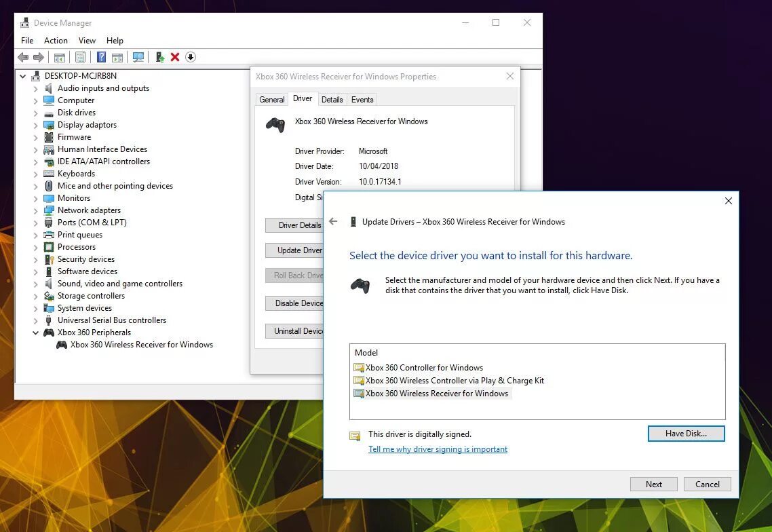Select Ports (COM & LPT) item
The image size is (772, 532).
pyautogui.click(x=92, y=223)
